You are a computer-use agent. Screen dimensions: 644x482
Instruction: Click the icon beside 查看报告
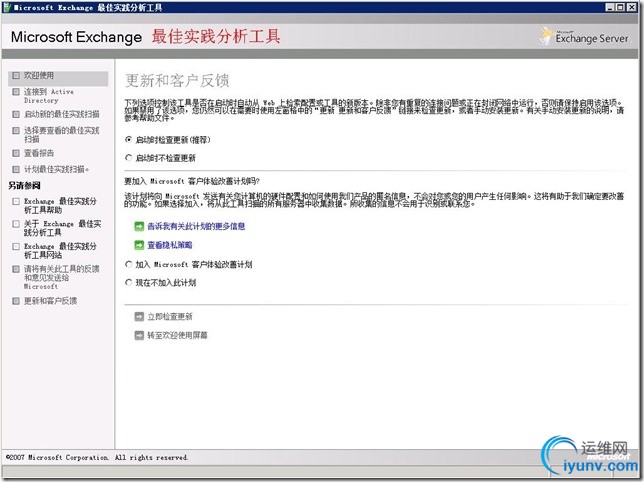16,153
